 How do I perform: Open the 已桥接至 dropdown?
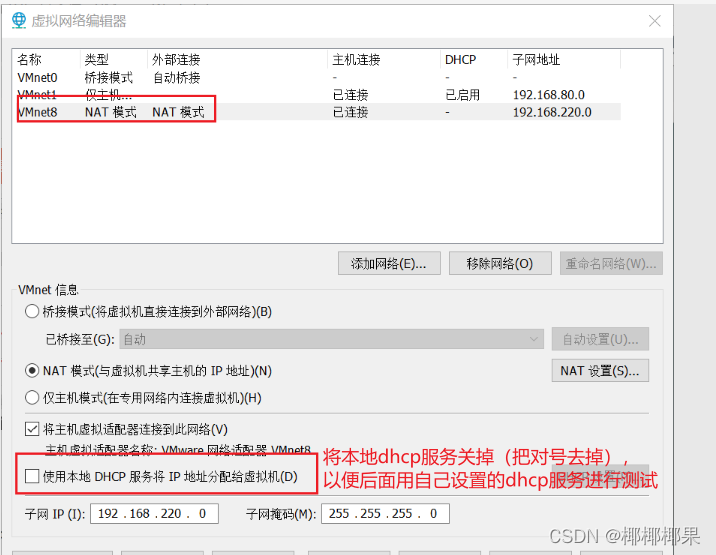pos(332,339)
